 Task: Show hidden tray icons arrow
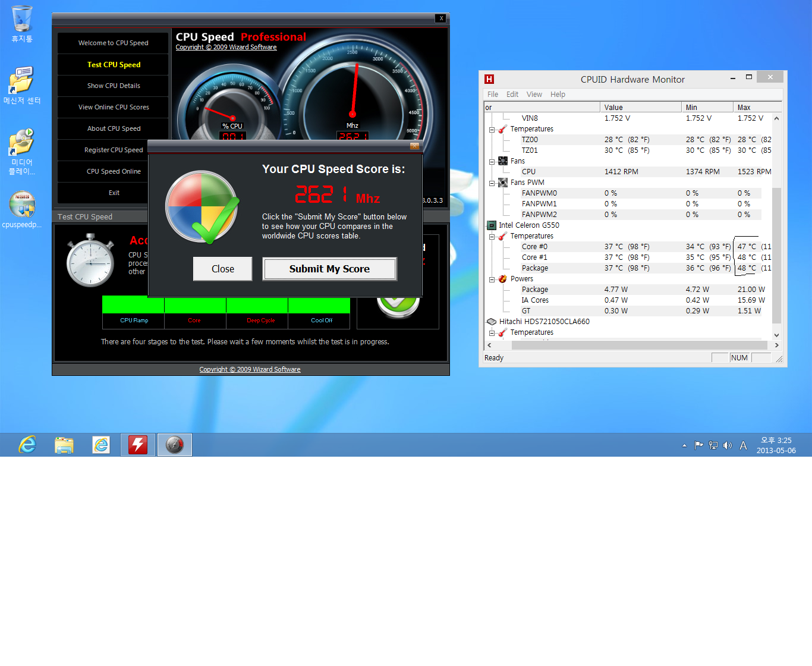point(684,445)
